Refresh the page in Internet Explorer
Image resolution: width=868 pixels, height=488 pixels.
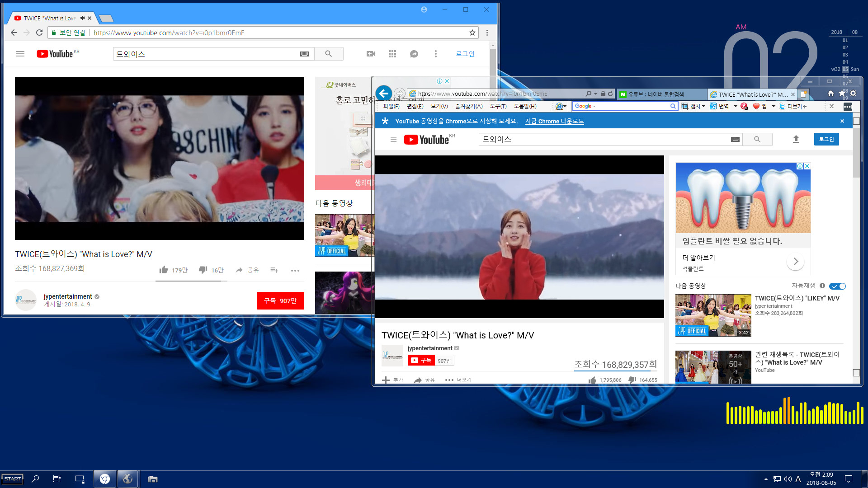[x=610, y=94]
